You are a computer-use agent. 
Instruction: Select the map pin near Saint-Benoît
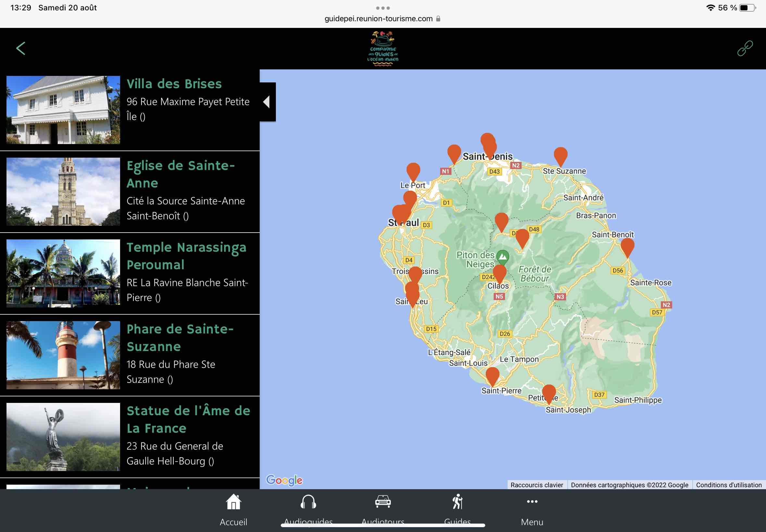pos(627,246)
